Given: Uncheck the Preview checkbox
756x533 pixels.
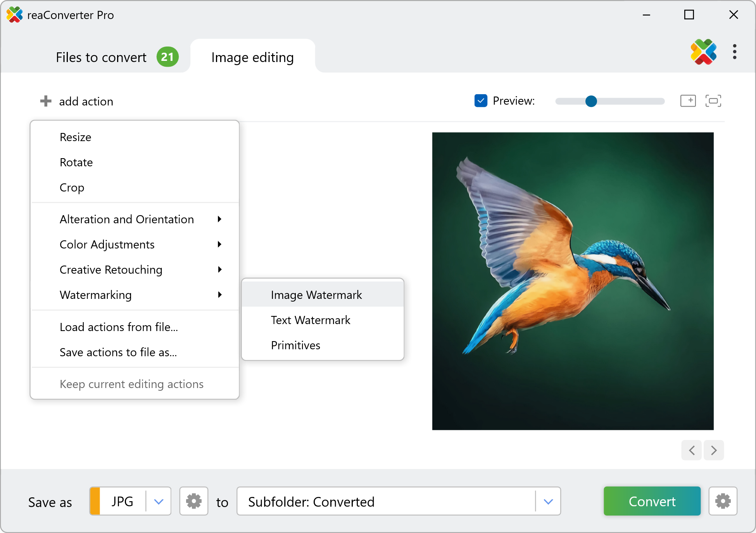Looking at the screenshot, I should point(481,101).
